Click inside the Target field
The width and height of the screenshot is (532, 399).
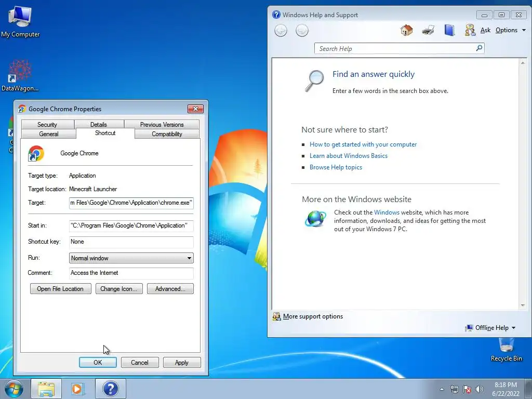click(x=131, y=203)
